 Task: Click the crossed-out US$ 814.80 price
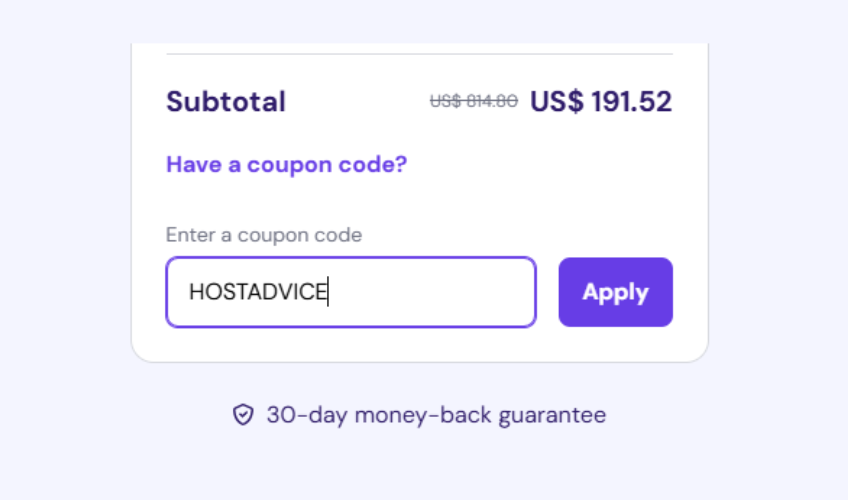[x=474, y=101]
